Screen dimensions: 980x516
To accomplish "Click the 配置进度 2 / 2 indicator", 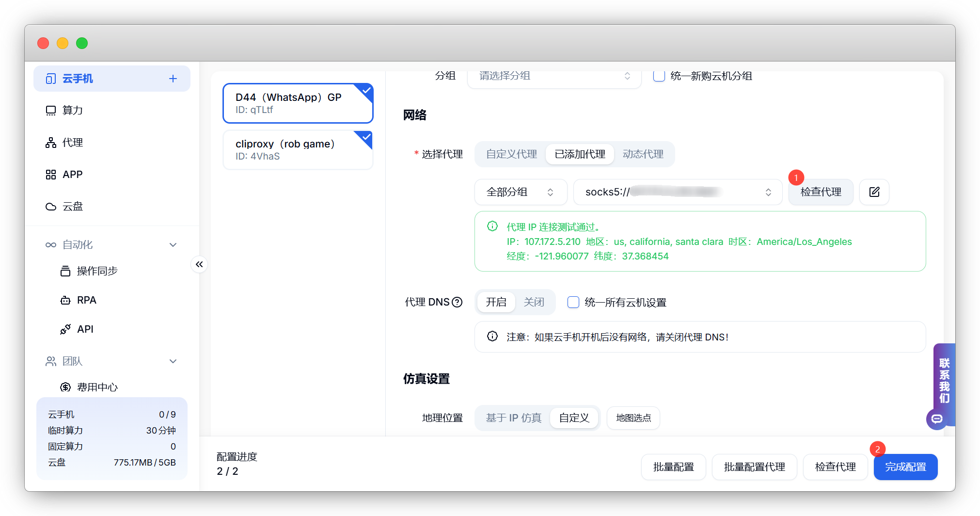I will point(237,464).
